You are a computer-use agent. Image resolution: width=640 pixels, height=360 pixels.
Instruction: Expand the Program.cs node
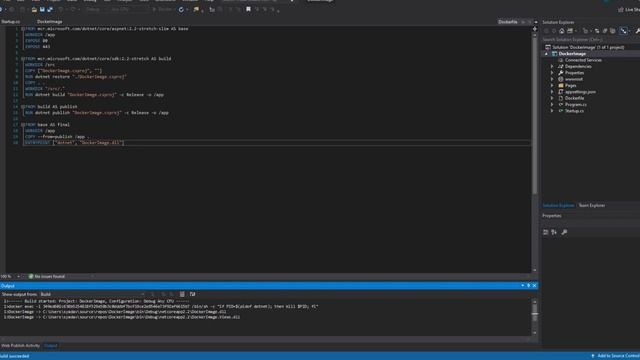point(552,104)
